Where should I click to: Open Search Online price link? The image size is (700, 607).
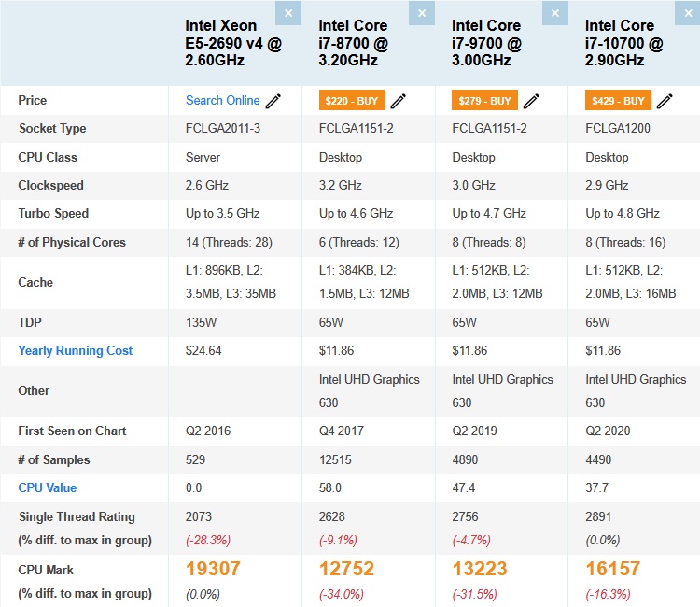click(x=223, y=100)
